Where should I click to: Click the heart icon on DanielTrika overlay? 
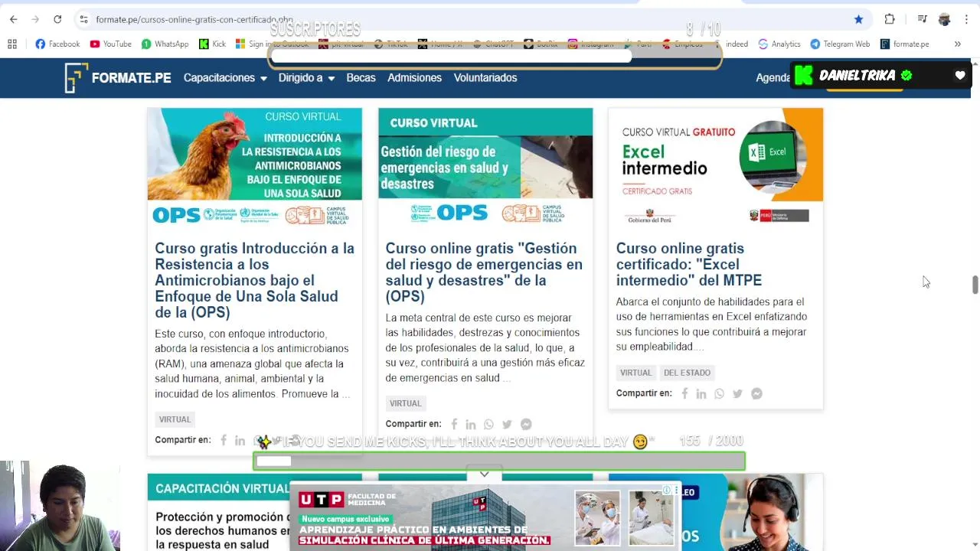[960, 75]
